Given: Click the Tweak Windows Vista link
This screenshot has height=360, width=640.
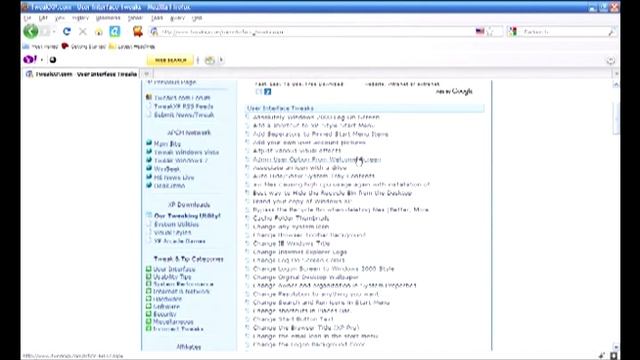Looking at the screenshot, I should [187, 152].
